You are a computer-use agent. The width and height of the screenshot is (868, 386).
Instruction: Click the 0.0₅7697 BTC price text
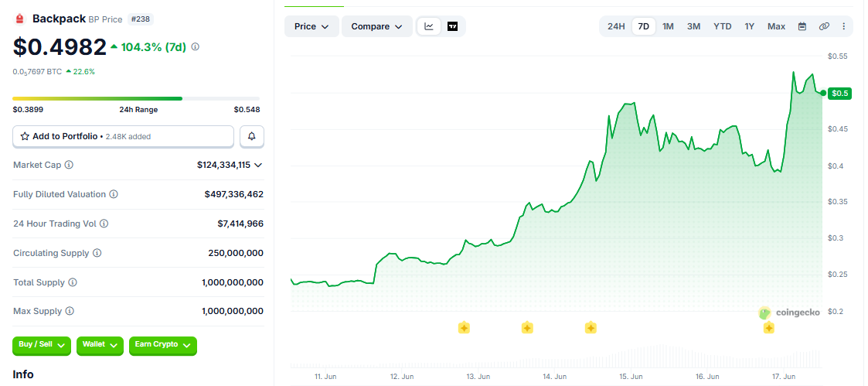click(x=38, y=71)
